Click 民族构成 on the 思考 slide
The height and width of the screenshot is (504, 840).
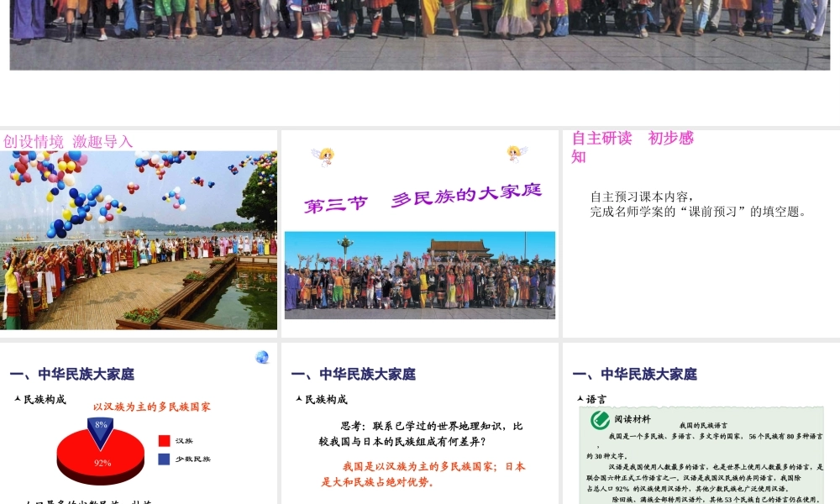326,400
